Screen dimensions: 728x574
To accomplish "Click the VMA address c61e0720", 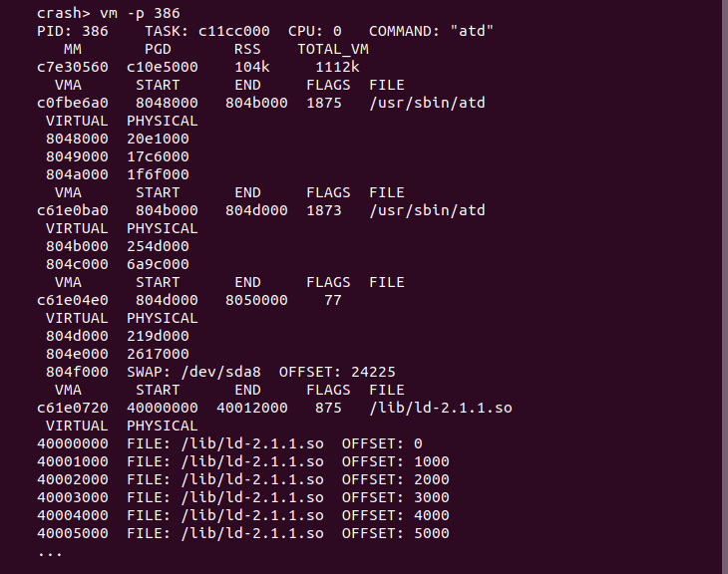I will (73, 408).
